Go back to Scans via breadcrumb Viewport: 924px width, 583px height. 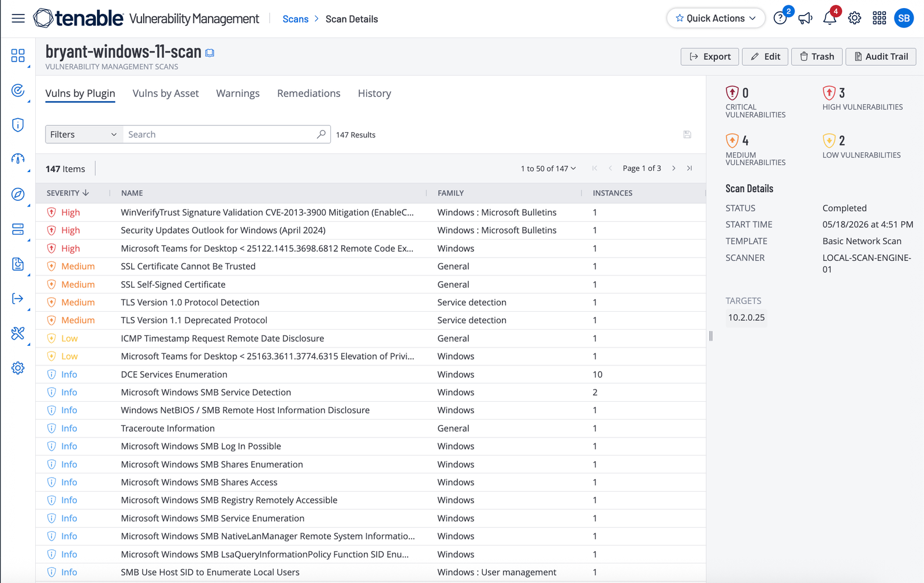pos(296,19)
